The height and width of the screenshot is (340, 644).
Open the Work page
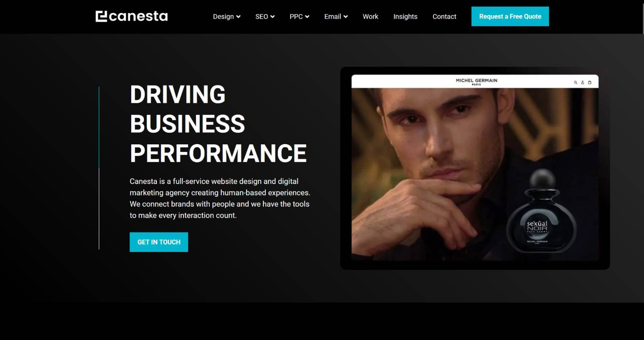(370, 16)
